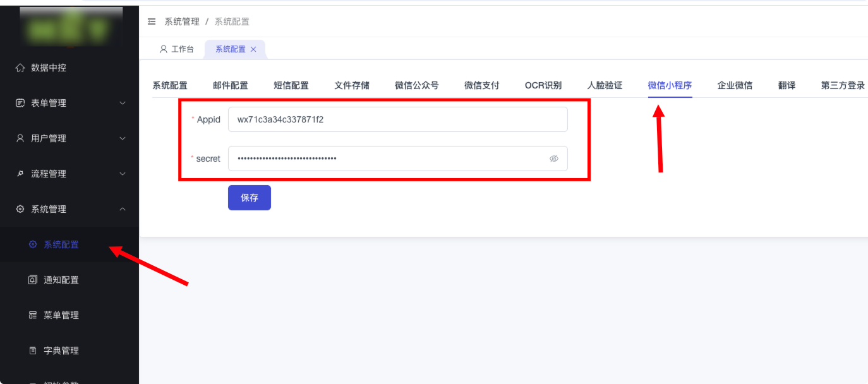Image resolution: width=868 pixels, height=384 pixels.
Task: Click the logo at sidebar top
Action: [71, 27]
